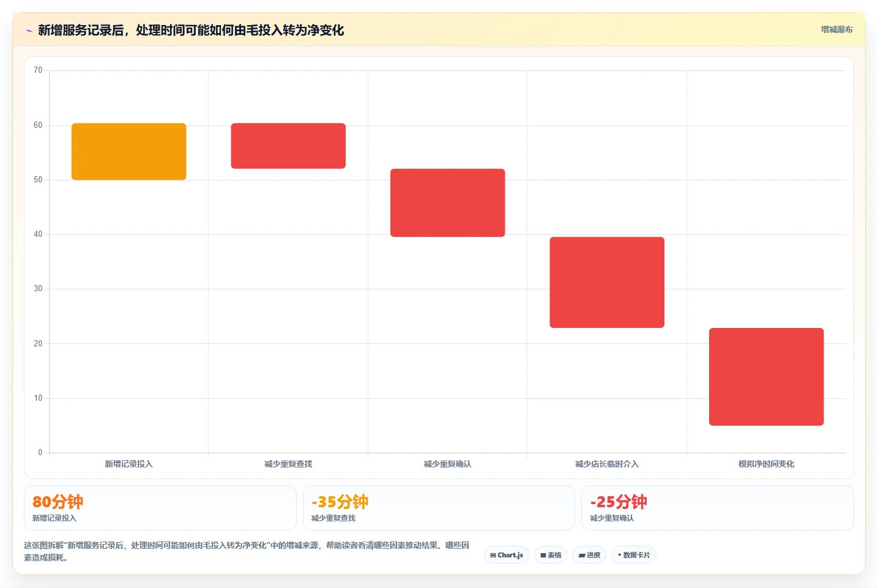Click the y-axis tick label 10
This screenshot has height=588, width=878.
pyautogui.click(x=38, y=398)
